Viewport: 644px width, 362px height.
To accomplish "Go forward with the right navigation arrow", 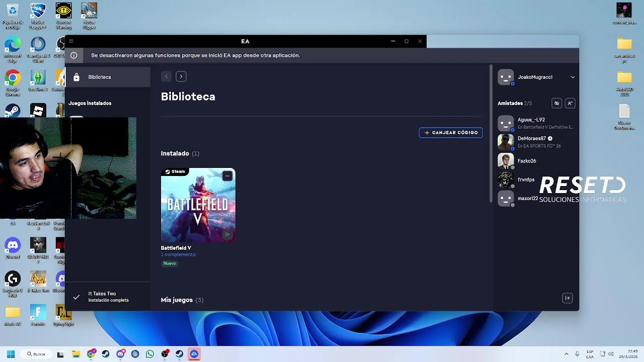I will (x=181, y=76).
